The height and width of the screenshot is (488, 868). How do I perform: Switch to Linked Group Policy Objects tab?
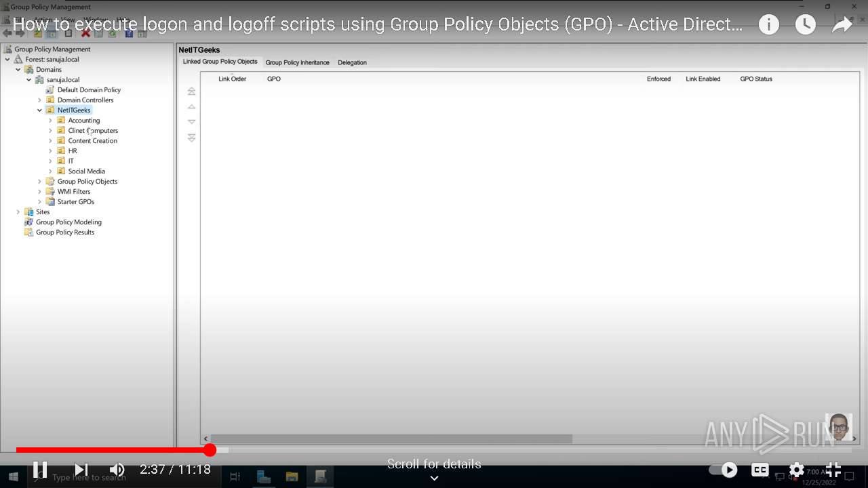coord(220,62)
